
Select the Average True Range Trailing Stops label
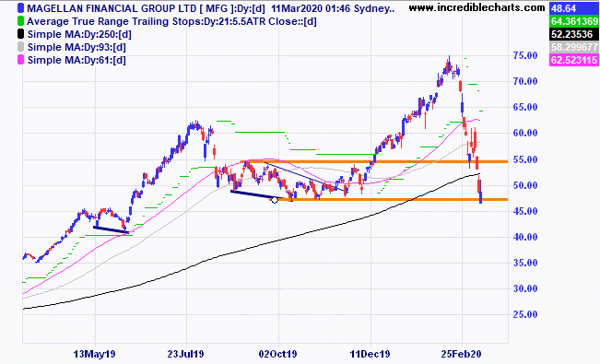pos(171,21)
